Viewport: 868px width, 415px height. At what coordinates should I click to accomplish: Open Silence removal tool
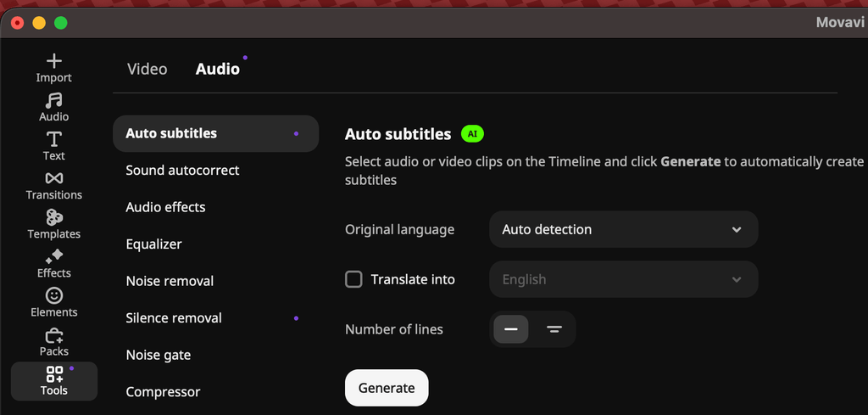(x=216, y=318)
